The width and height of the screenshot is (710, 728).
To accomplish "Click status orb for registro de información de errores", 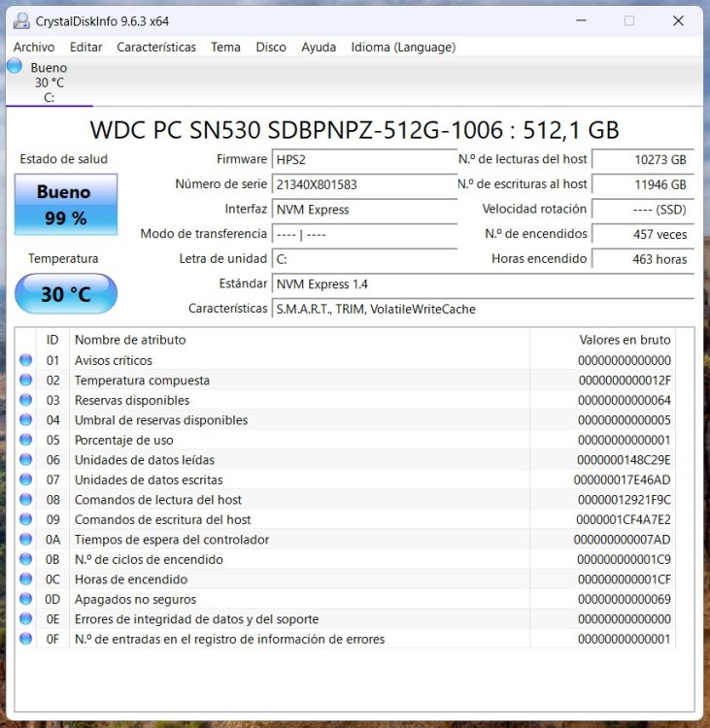I will (26, 639).
